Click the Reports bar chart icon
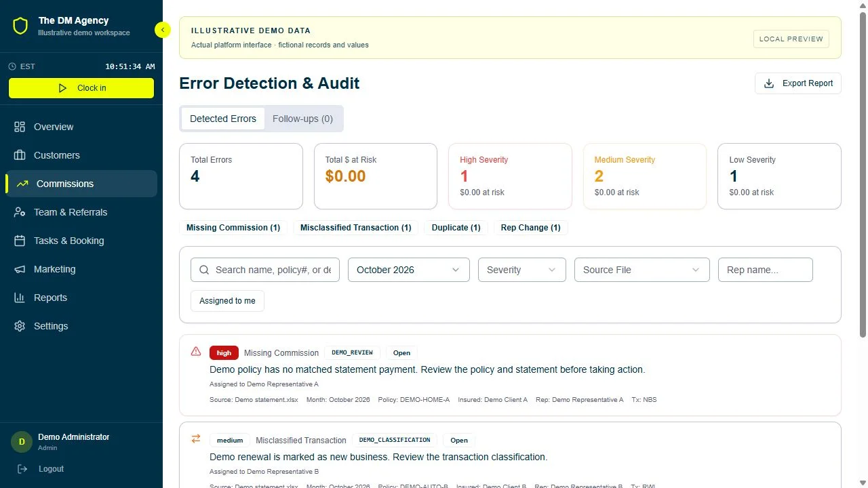 pos(20,298)
